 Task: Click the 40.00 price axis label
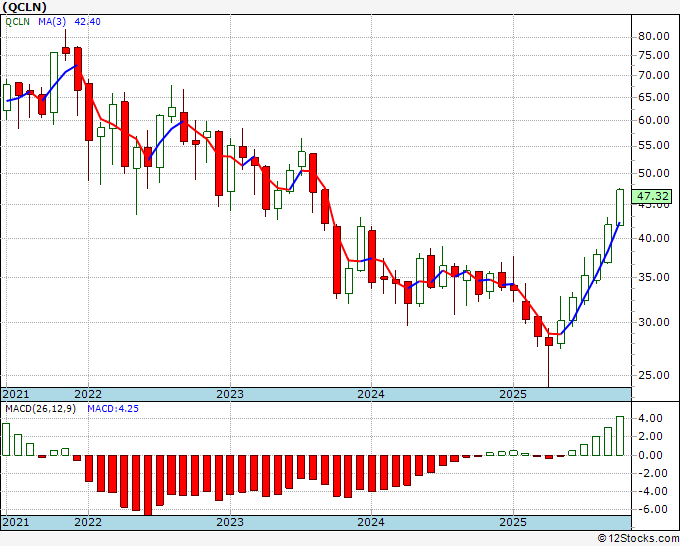[654, 238]
